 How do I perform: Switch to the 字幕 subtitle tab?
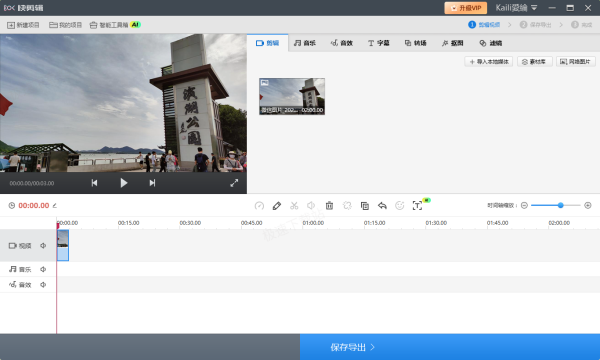coord(378,43)
